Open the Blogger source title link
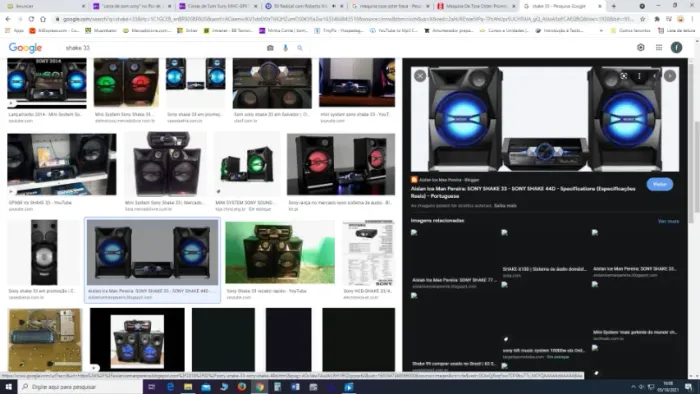Viewport: 700px width, 394px height. pyautogui.click(x=523, y=192)
